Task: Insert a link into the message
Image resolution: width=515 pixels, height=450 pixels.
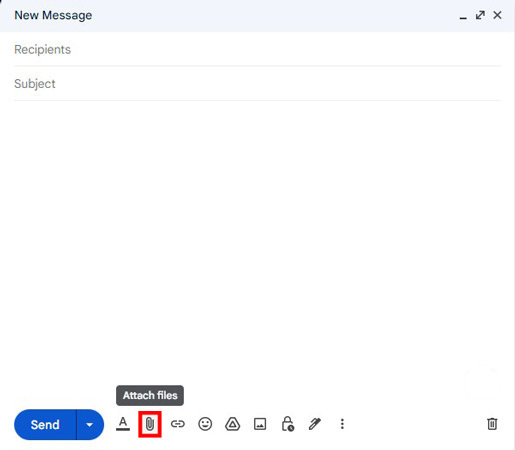Action: click(178, 424)
